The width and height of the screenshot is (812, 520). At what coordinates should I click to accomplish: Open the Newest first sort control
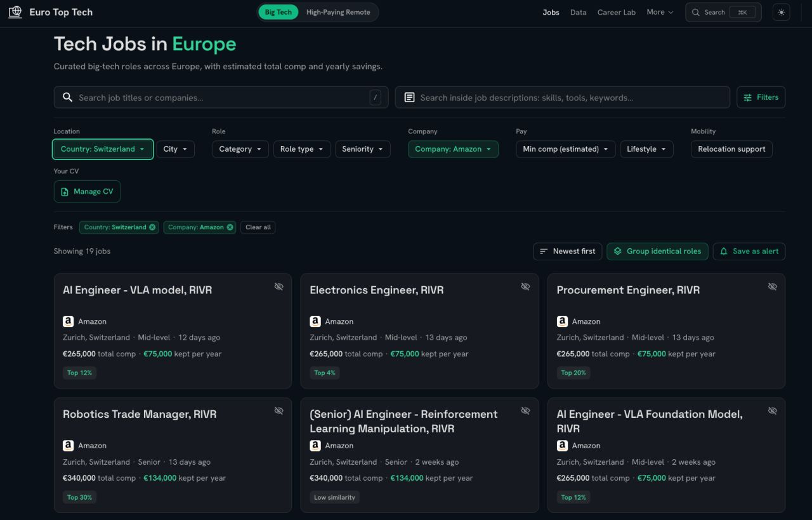coord(567,251)
